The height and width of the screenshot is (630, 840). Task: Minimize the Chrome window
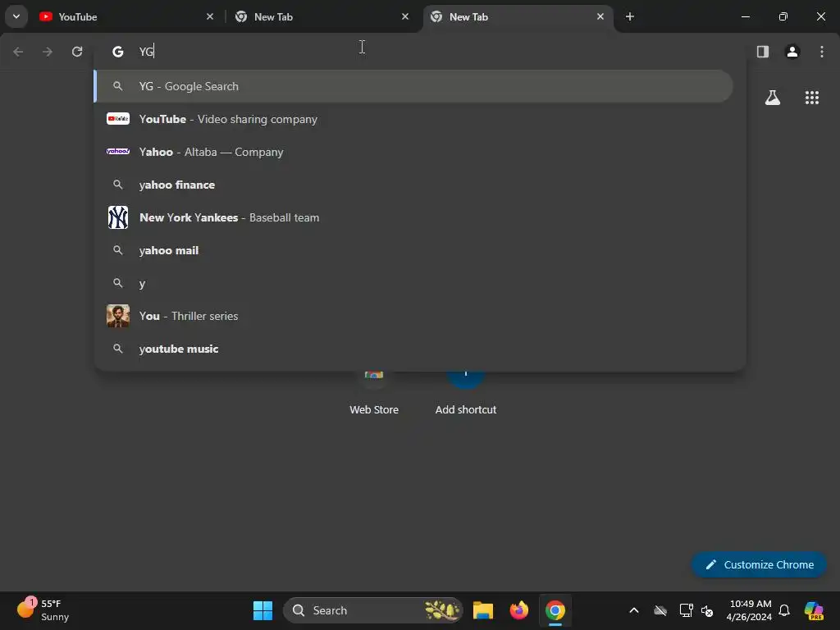745,16
